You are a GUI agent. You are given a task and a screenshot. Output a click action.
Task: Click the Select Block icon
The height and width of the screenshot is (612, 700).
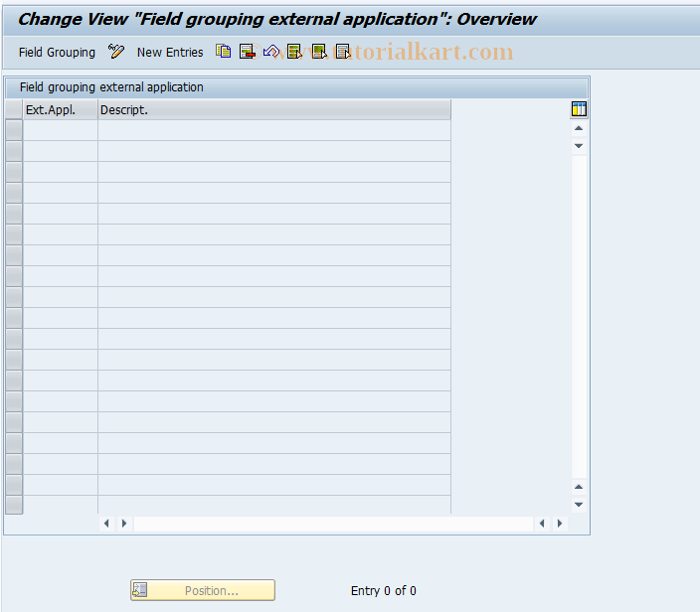coord(319,52)
